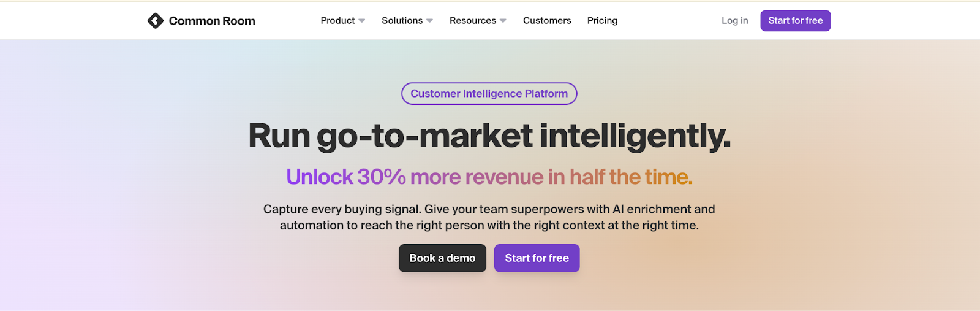Click the Customer Intelligence Platform badge
Screen dimensions: 980x311
[x=489, y=94]
